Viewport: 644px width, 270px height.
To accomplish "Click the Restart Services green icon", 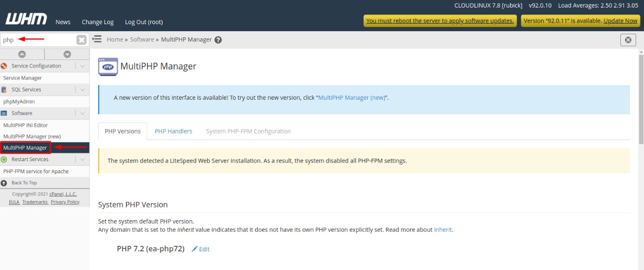I will tap(4, 159).
